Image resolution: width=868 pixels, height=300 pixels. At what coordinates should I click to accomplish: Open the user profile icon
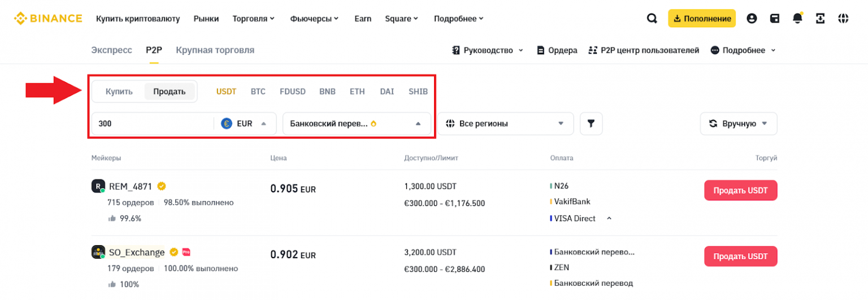752,19
